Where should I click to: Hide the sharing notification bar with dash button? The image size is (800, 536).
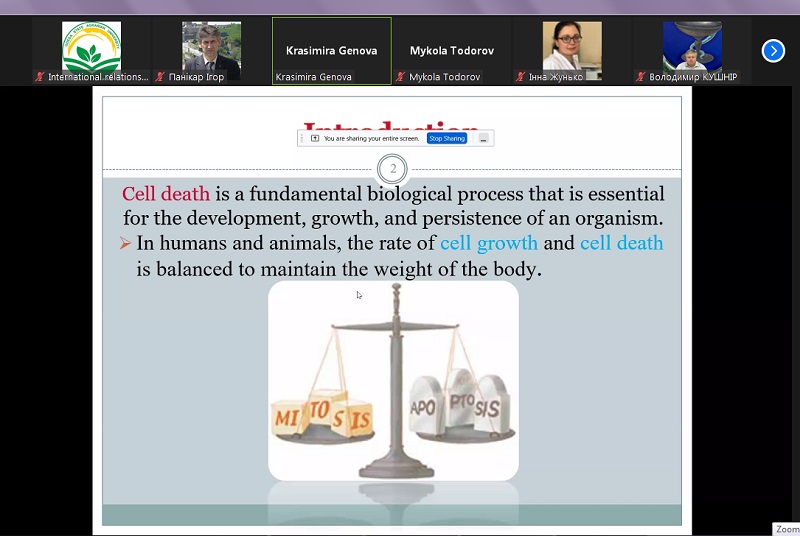pyautogui.click(x=483, y=139)
